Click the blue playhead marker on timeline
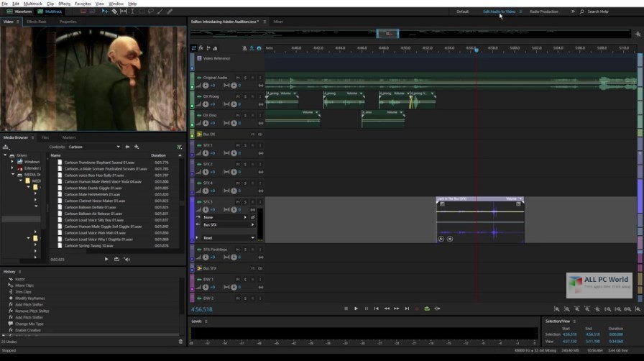 click(477, 50)
